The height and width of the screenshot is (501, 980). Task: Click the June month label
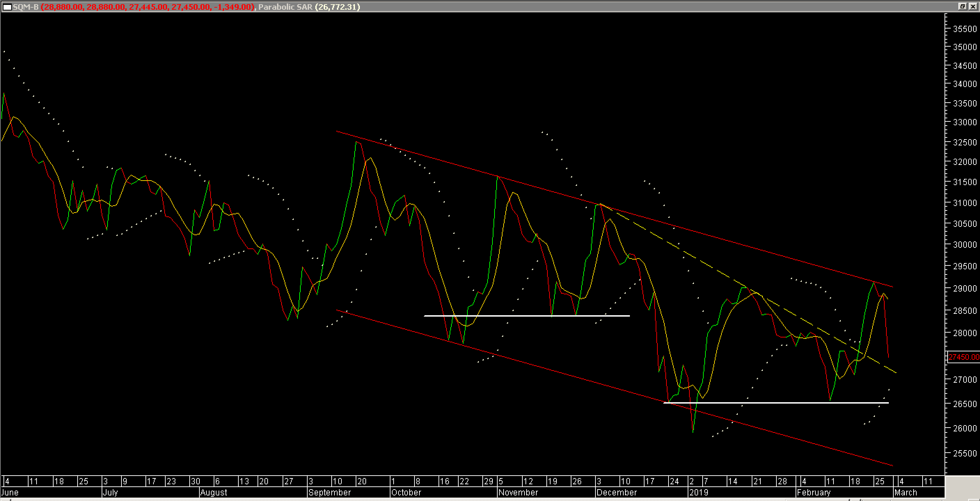coord(10,492)
